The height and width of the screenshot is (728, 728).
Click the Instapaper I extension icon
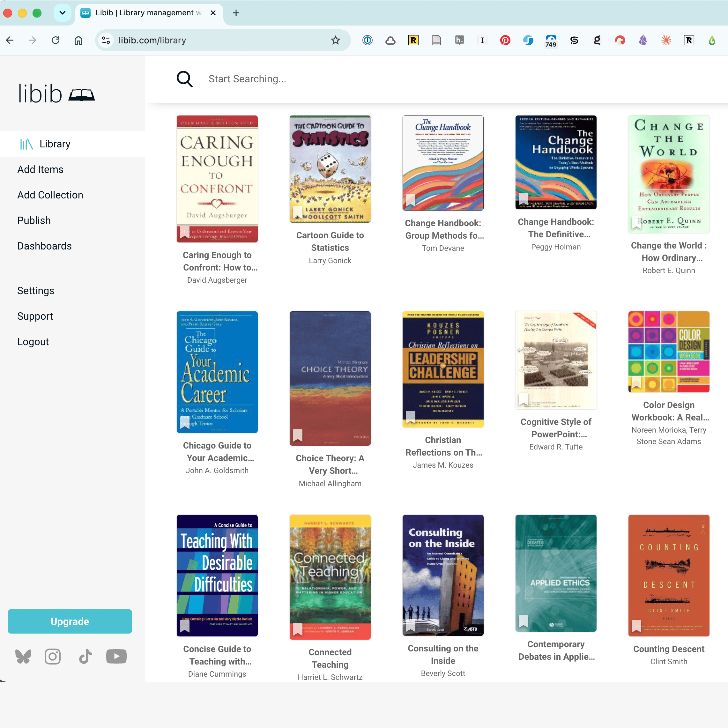click(482, 40)
